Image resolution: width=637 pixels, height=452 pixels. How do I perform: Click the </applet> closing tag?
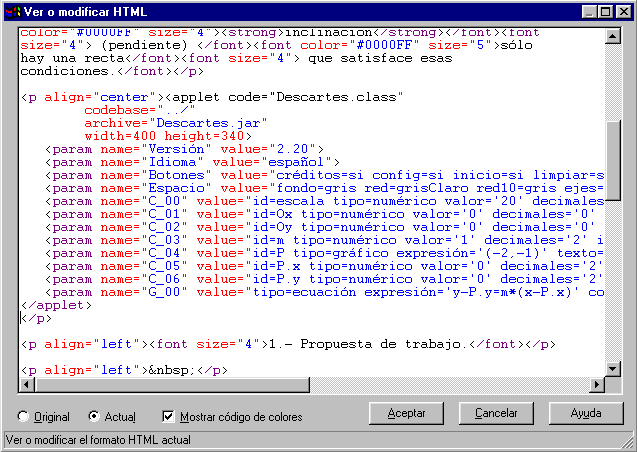(56, 305)
